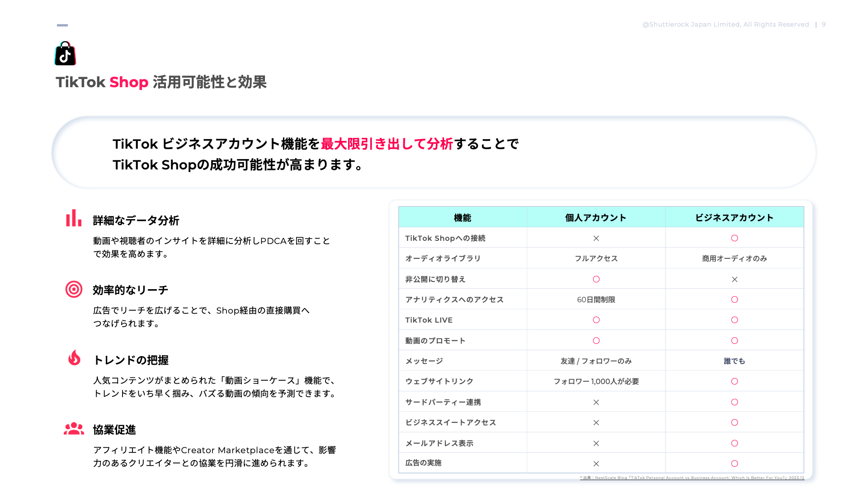Screen dimensions: 868x488
Task: Select the オーディオライブラリ row label
Action: click(x=443, y=258)
